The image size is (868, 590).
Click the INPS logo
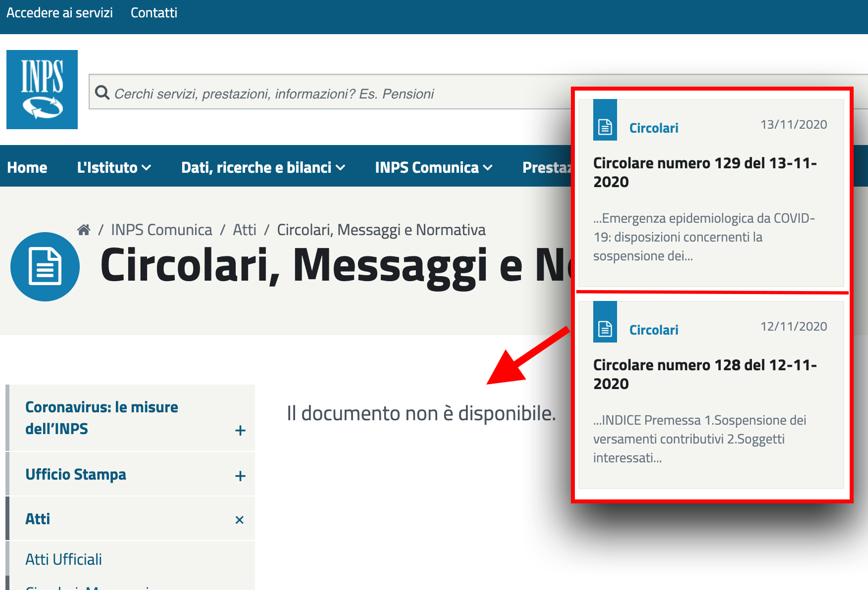42,90
